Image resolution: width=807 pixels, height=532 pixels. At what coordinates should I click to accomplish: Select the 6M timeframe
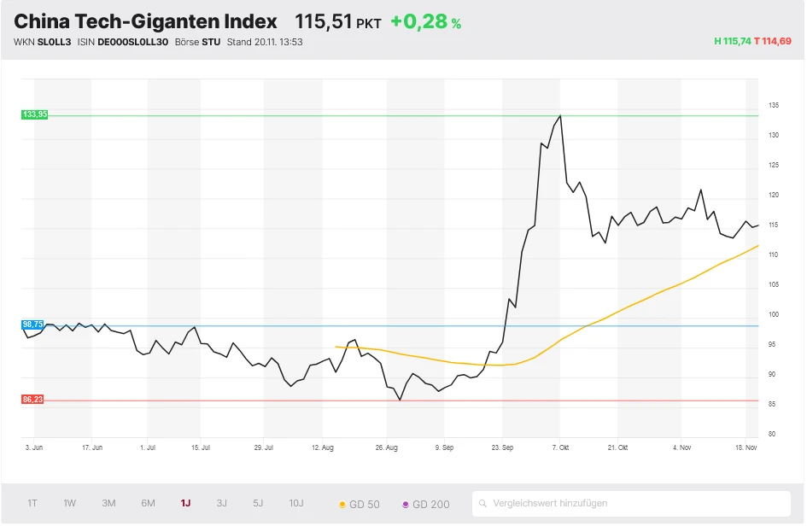coord(148,504)
